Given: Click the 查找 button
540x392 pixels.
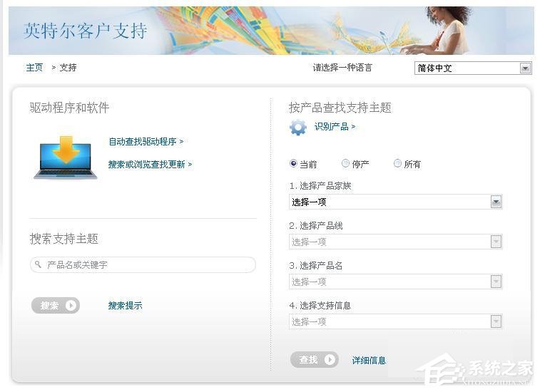Looking at the screenshot, I should coord(315,360).
